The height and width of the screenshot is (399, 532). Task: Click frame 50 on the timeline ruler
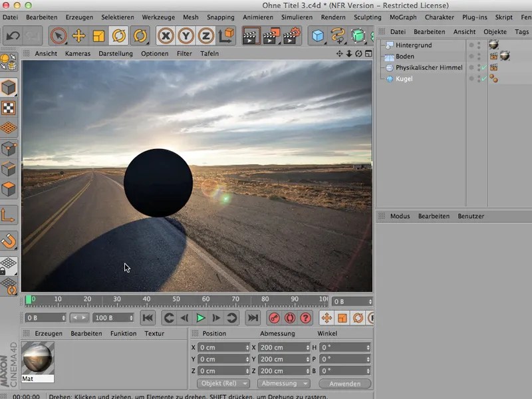[x=176, y=300]
